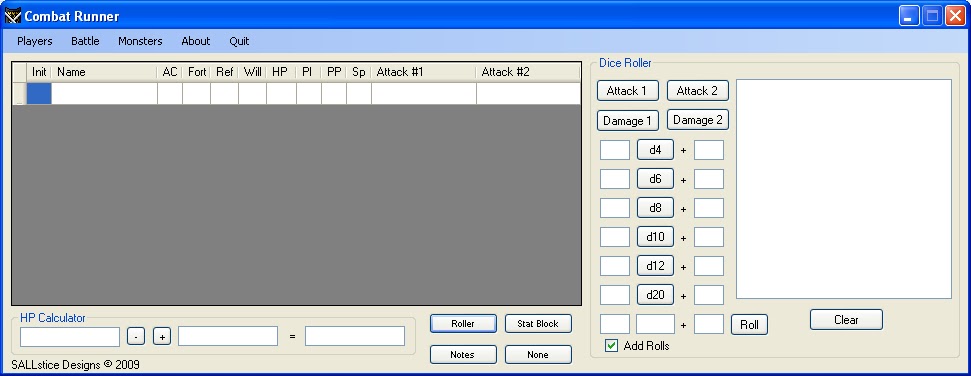
Task: Roll a d6 die
Action: point(655,179)
